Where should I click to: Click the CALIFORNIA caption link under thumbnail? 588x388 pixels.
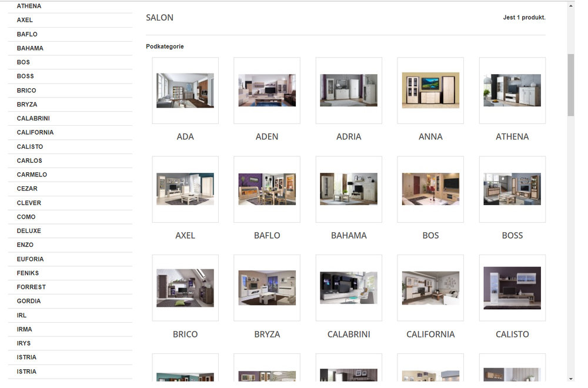coord(430,335)
